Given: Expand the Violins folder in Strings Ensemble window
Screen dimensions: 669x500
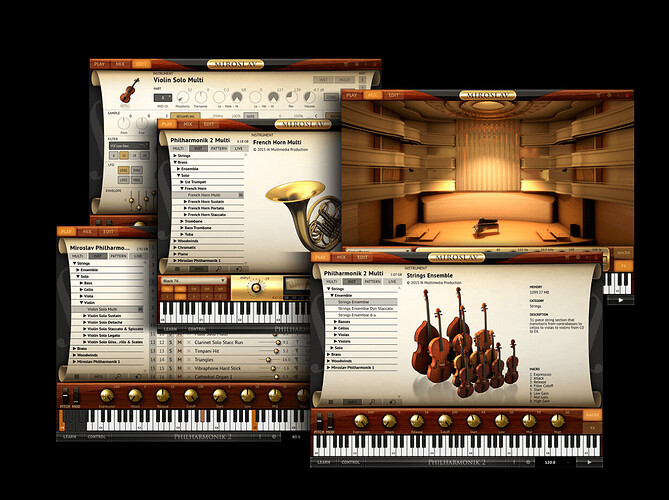Looking at the screenshot, I should pyautogui.click(x=336, y=341).
